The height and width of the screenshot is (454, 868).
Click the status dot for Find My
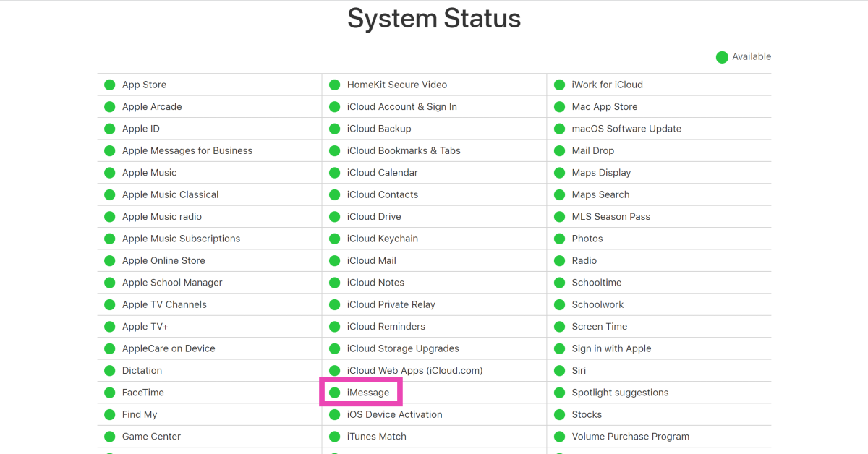tap(109, 415)
